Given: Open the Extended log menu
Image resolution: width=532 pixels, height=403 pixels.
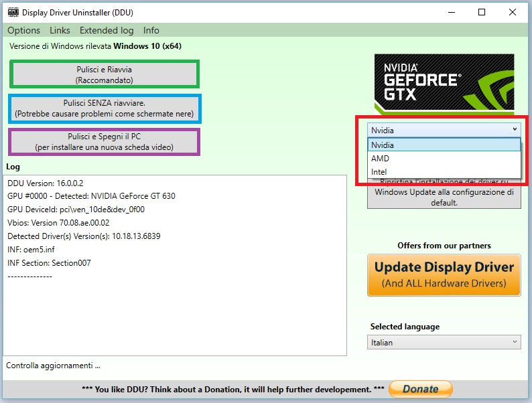Looking at the screenshot, I should (107, 30).
